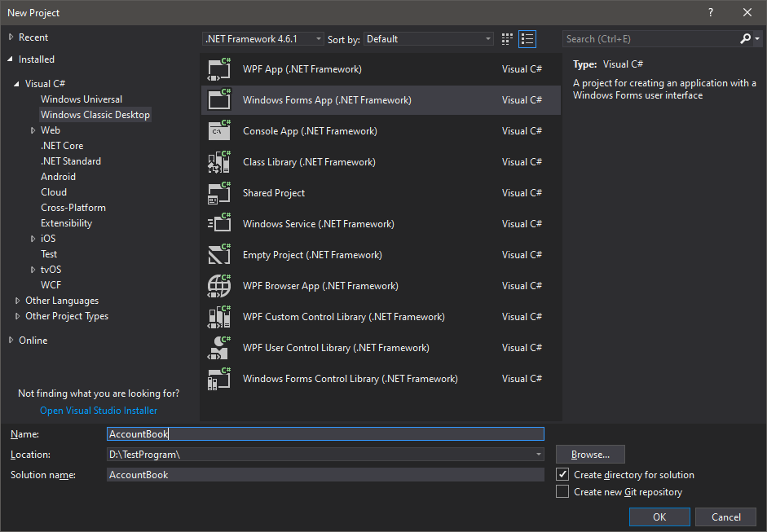Image resolution: width=767 pixels, height=532 pixels.
Task: Switch to medium icons list view
Action: (527, 39)
